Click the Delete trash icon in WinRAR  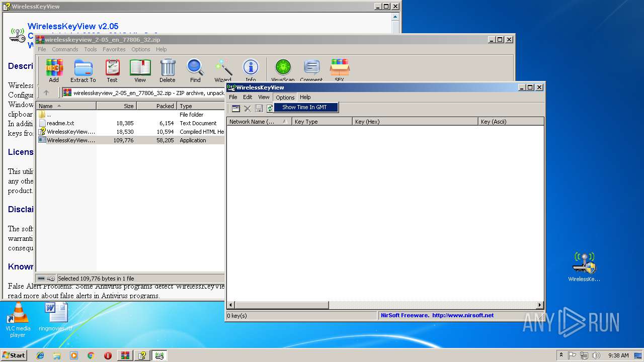click(x=168, y=70)
